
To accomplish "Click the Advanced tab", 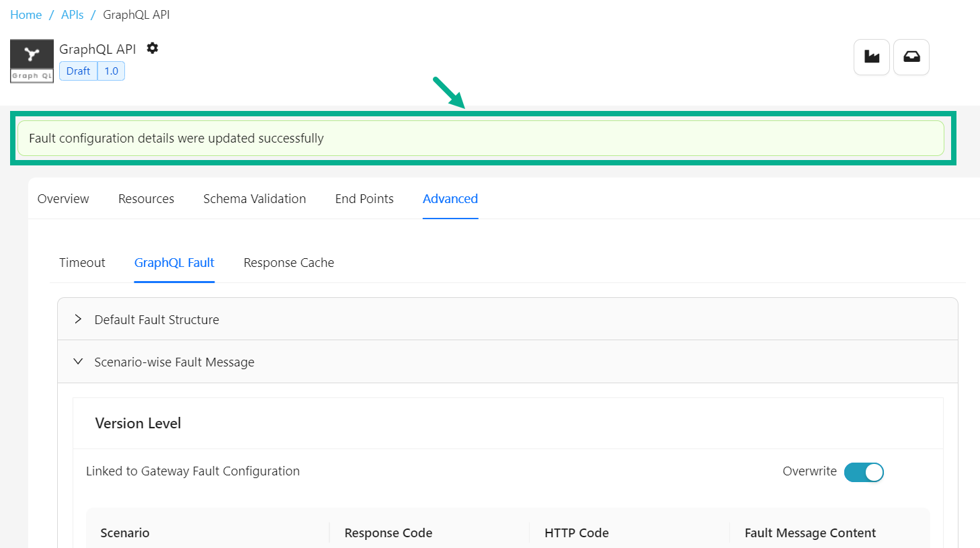I will coord(450,199).
